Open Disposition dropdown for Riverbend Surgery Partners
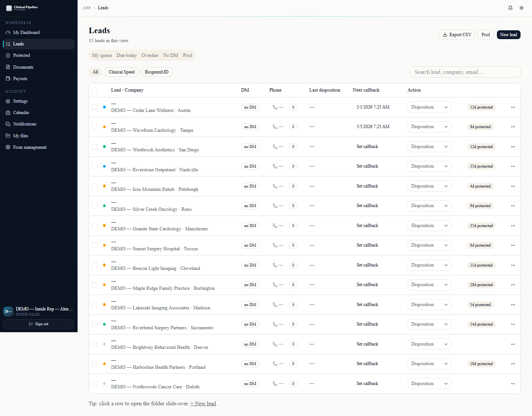This screenshot has height=416, width=532. click(429, 324)
